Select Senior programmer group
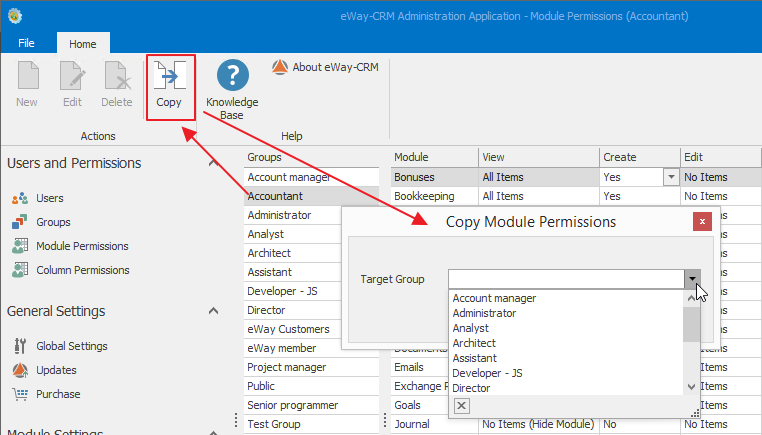 pyautogui.click(x=311, y=405)
